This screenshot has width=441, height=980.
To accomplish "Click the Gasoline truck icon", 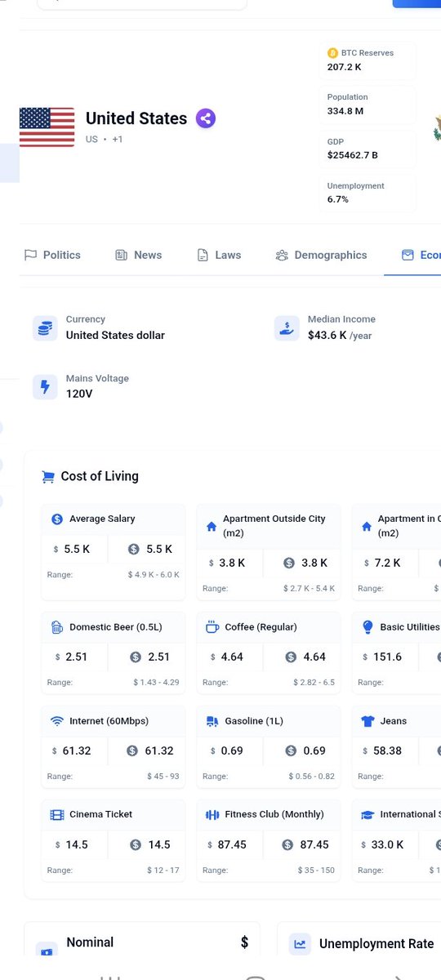I will (212, 721).
